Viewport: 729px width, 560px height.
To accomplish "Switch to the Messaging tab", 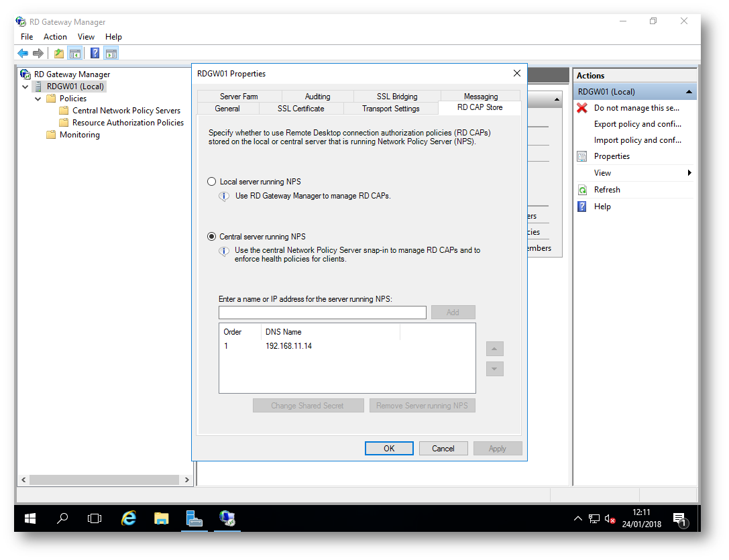I will tap(481, 97).
